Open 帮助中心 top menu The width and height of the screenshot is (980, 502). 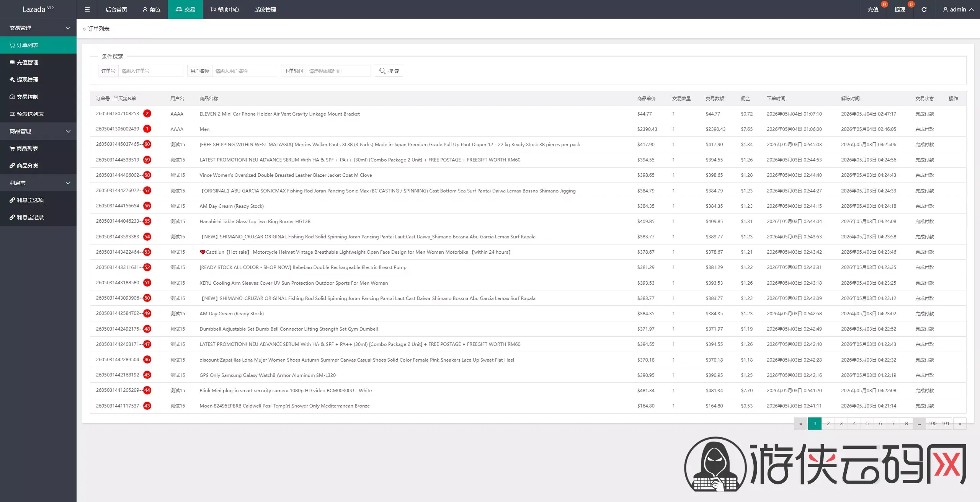(225, 10)
